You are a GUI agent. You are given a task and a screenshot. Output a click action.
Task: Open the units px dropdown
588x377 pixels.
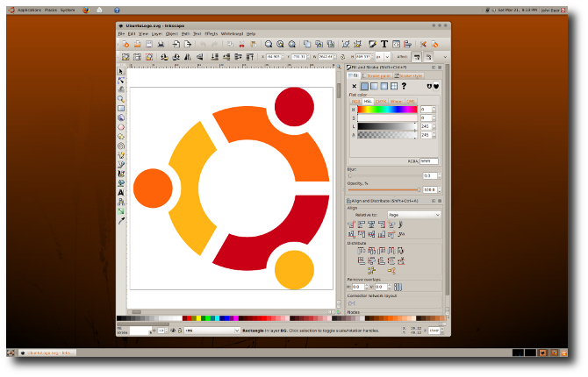383,57
